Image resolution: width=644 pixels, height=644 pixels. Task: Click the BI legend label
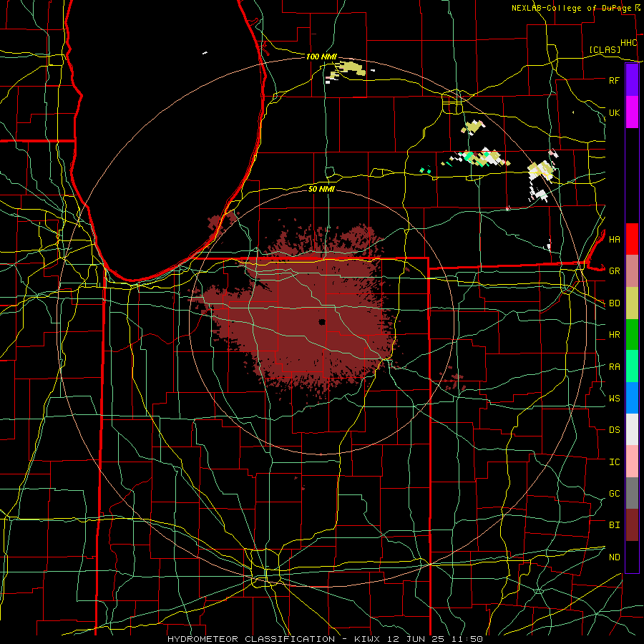click(x=614, y=525)
